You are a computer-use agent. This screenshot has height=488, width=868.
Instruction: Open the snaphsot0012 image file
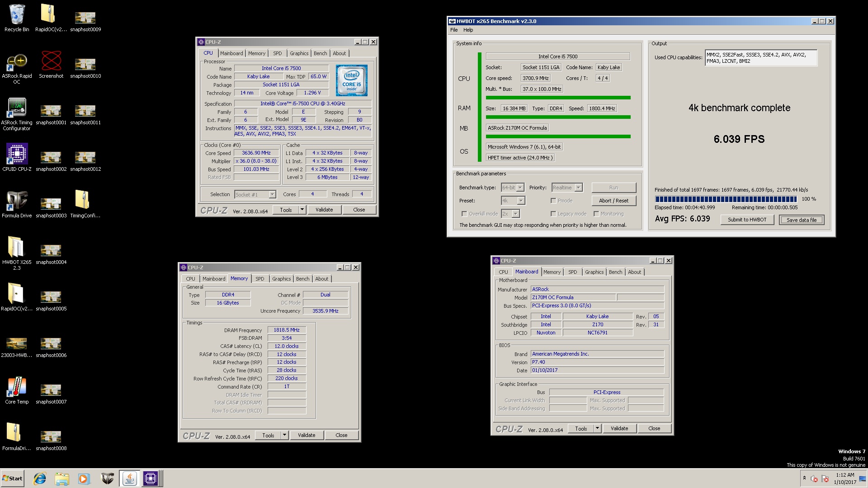tap(85, 161)
